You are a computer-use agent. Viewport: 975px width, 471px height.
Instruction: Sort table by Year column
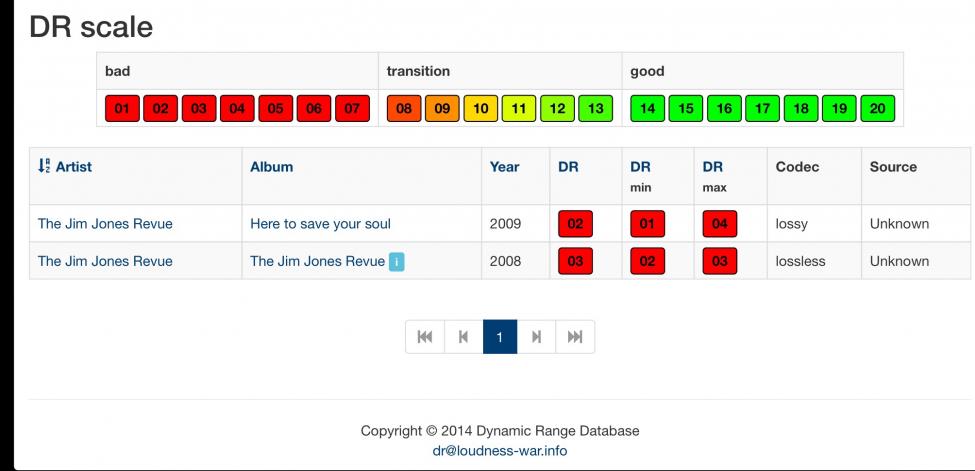pos(504,167)
